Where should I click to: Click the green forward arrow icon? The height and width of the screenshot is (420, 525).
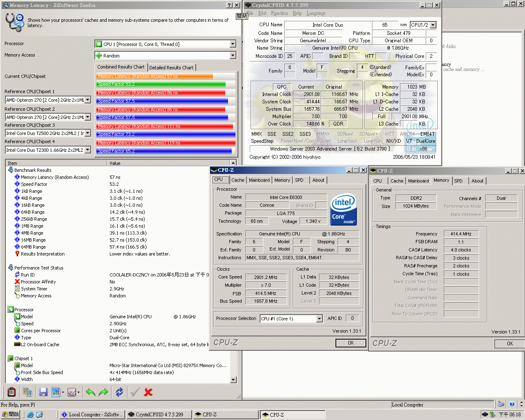coord(103,393)
